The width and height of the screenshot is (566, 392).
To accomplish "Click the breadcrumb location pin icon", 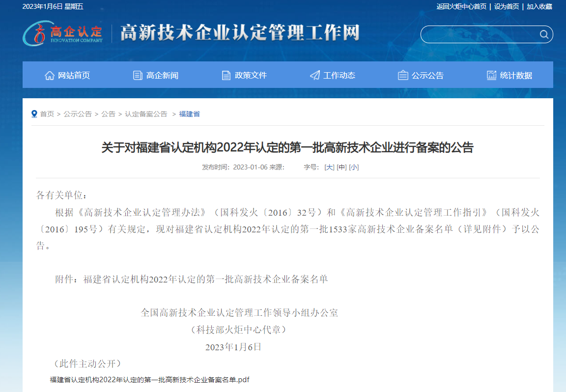I will tap(34, 114).
